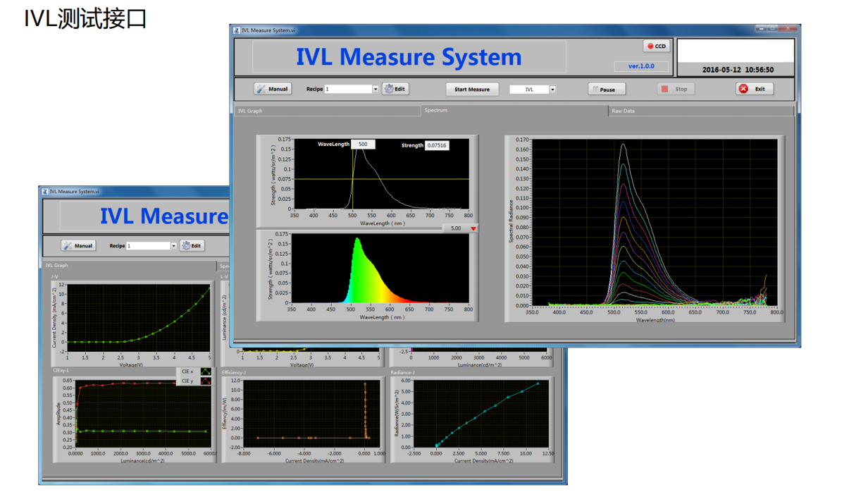868x492 pixels.
Task: Switch to IVL Graph tab in front window
Action: pos(250,111)
